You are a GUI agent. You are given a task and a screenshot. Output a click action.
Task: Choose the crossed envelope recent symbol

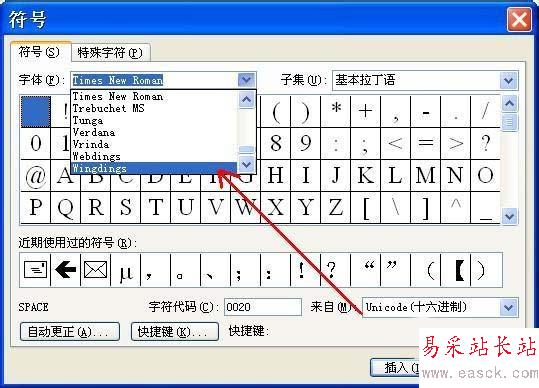pos(95,270)
